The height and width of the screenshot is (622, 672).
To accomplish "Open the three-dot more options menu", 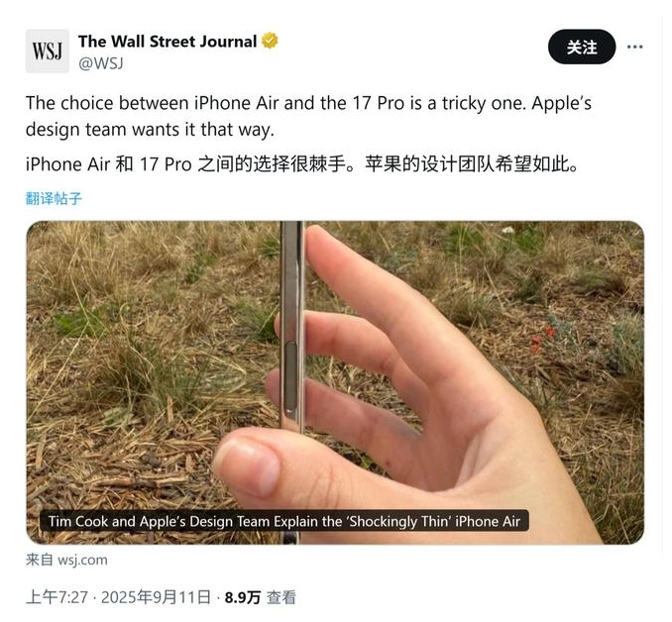I will (x=634, y=47).
